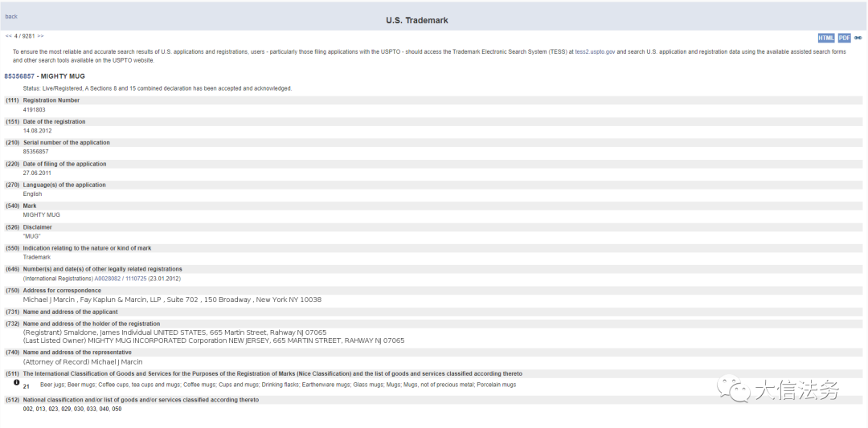
Task: Click mark value MIGHTY MUG under field 540
Action: [x=42, y=215]
